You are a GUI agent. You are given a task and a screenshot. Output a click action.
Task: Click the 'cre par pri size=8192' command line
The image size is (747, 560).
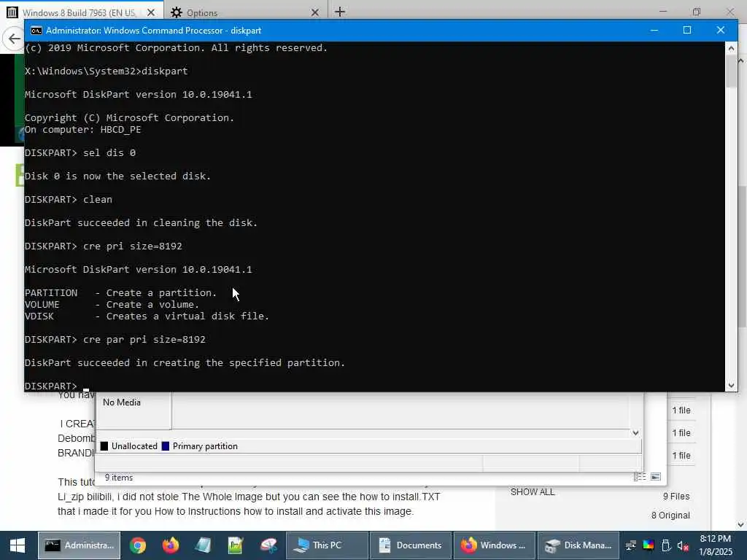click(115, 340)
